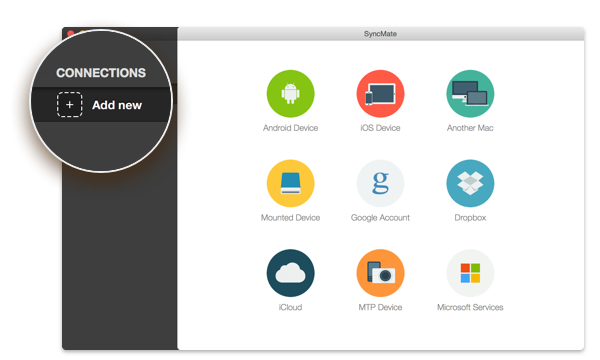
Task: Click the Dropbox label text
Action: click(470, 218)
